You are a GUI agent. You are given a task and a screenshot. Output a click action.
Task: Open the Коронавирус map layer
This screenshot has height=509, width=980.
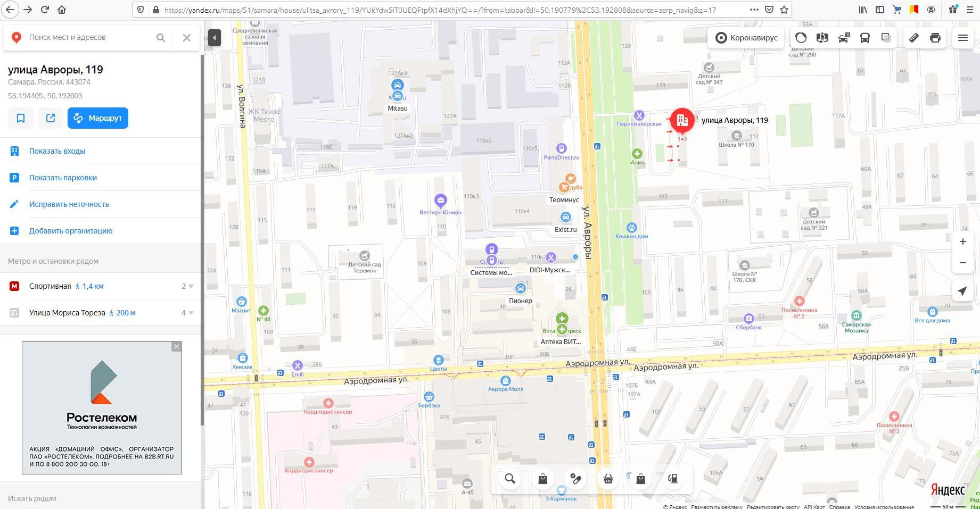747,38
